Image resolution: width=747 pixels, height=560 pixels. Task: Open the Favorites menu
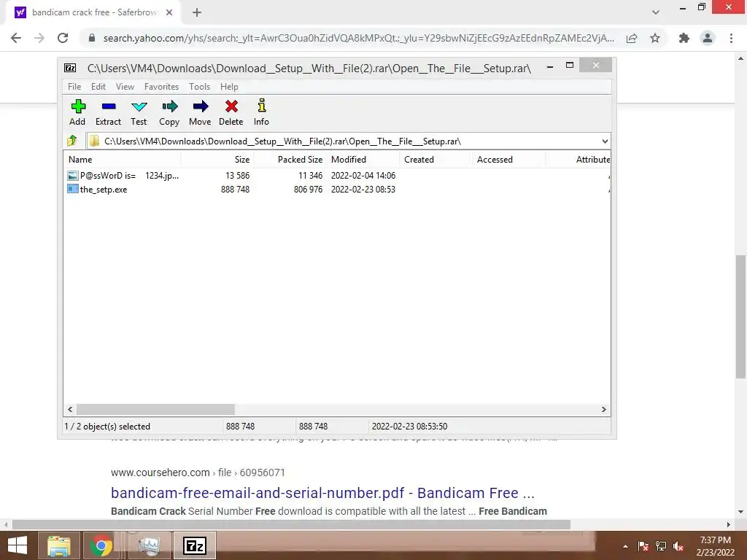tap(161, 87)
